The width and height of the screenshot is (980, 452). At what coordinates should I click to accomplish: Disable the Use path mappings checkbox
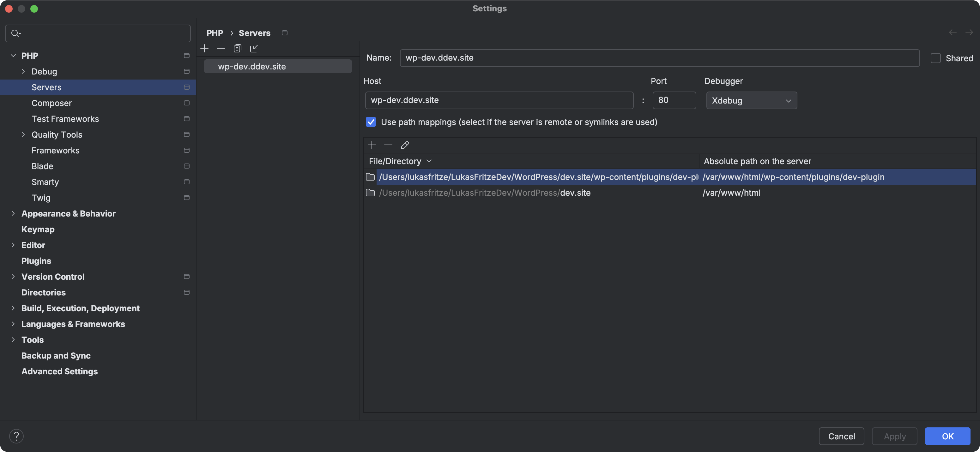371,122
